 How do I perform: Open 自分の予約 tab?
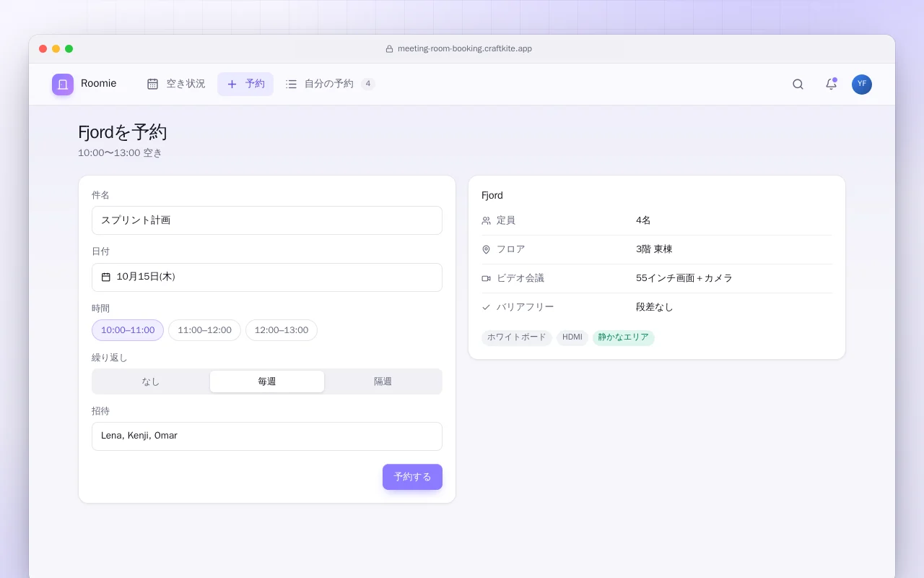pos(330,84)
